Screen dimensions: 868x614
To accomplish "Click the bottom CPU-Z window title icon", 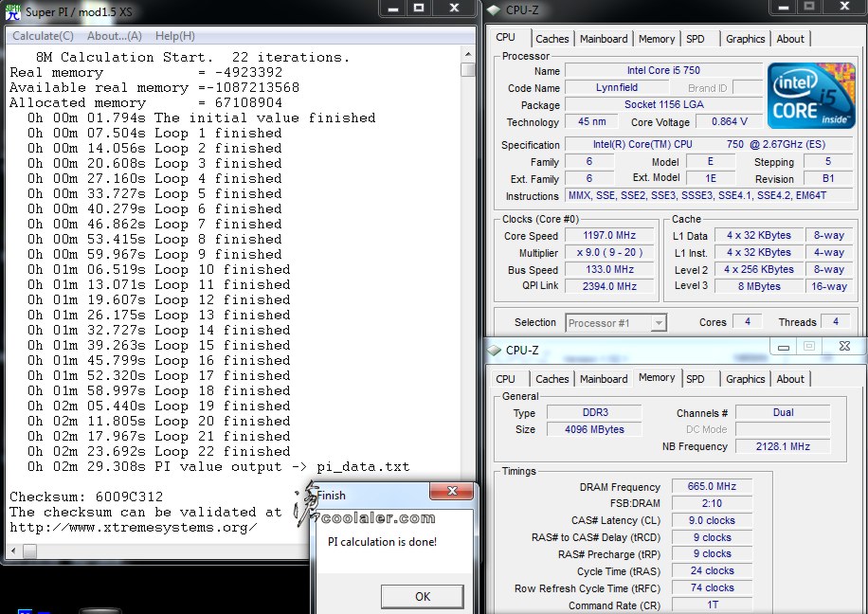I will click(x=494, y=350).
